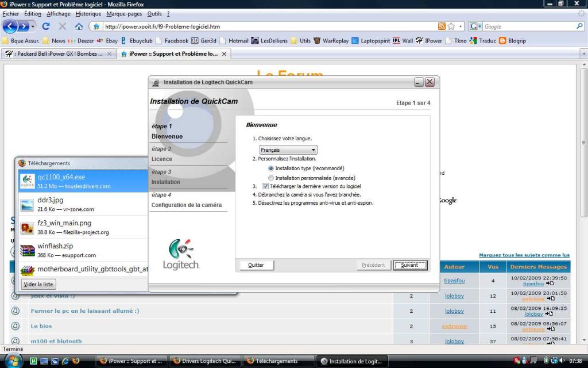Open the Blogrip bookmark
Image resolution: width=588 pixels, height=368 pixels.
(x=512, y=41)
